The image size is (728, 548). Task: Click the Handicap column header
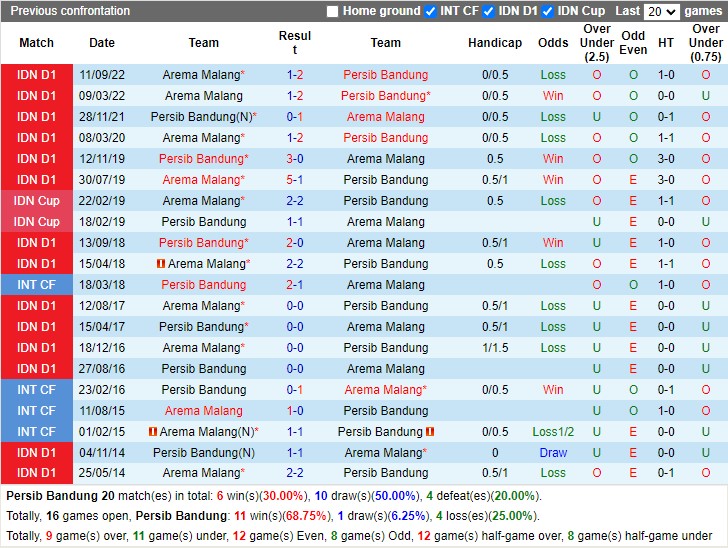[495, 43]
